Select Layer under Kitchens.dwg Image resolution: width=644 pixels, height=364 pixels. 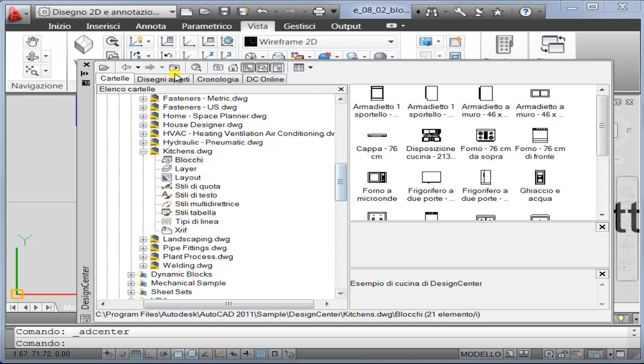[186, 169]
